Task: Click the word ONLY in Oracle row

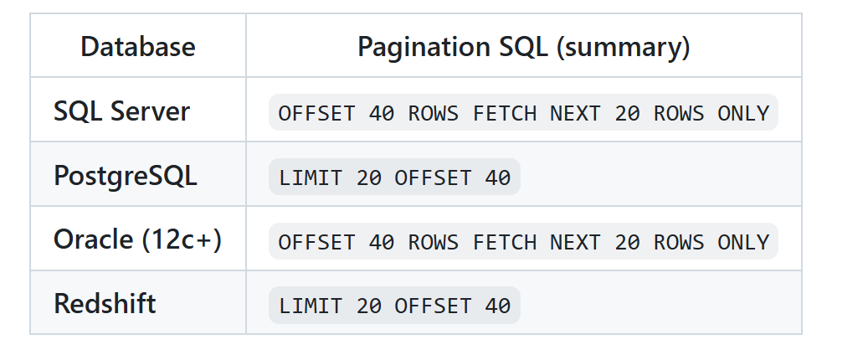Action: click(743, 242)
